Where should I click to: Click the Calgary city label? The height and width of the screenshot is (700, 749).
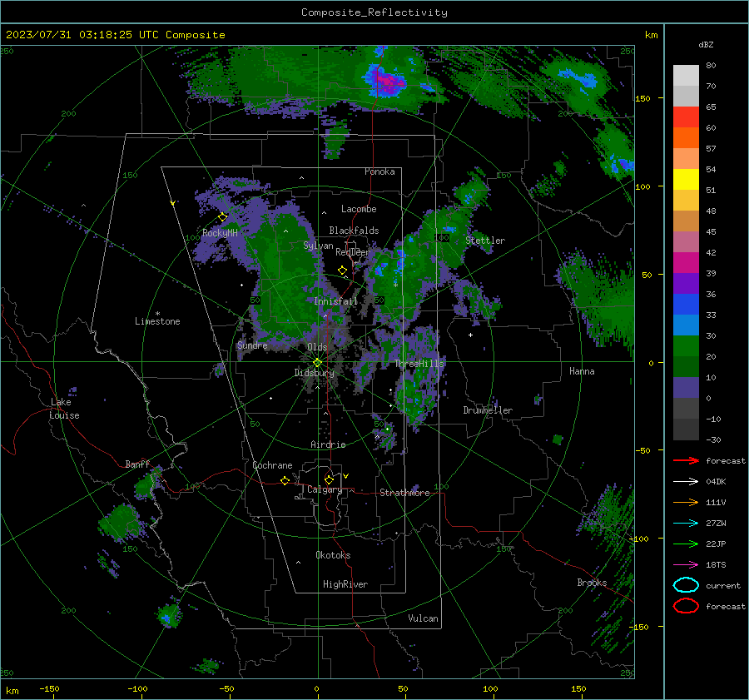pos(325,489)
